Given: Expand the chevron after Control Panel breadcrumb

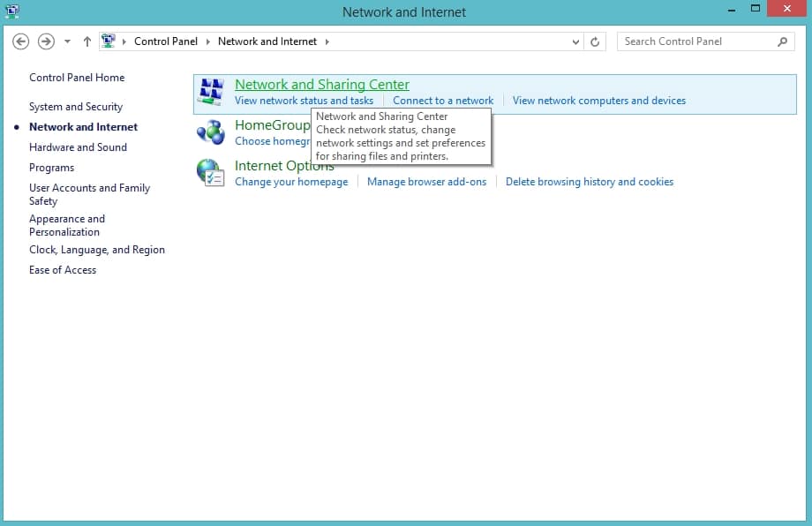Looking at the screenshot, I should click(x=207, y=41).
